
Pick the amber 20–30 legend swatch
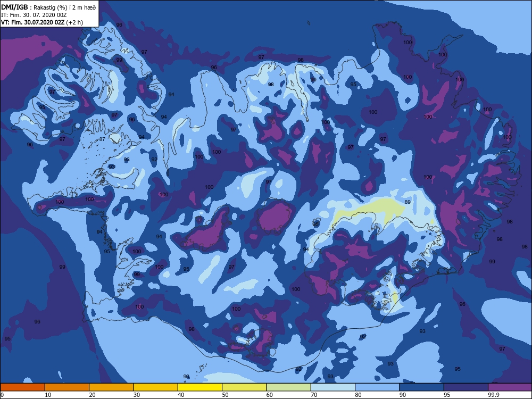(111, 387)
